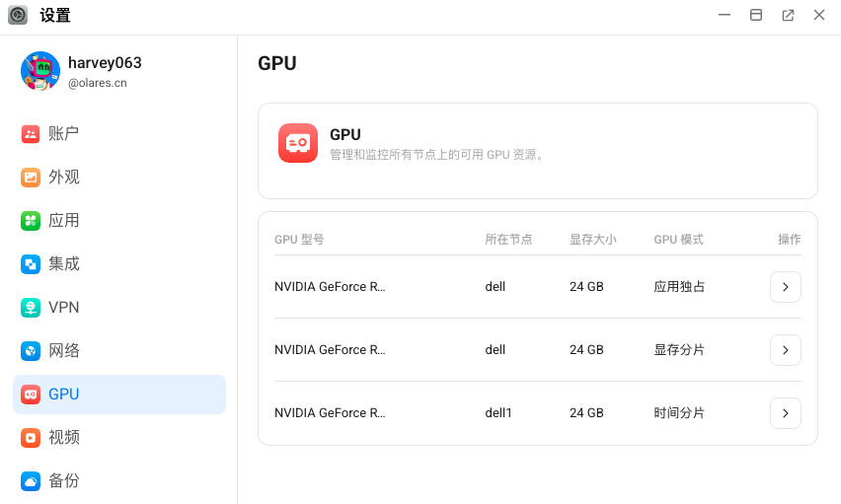
Task: Click the 应用 green clover icon
Action: (31, 220)
